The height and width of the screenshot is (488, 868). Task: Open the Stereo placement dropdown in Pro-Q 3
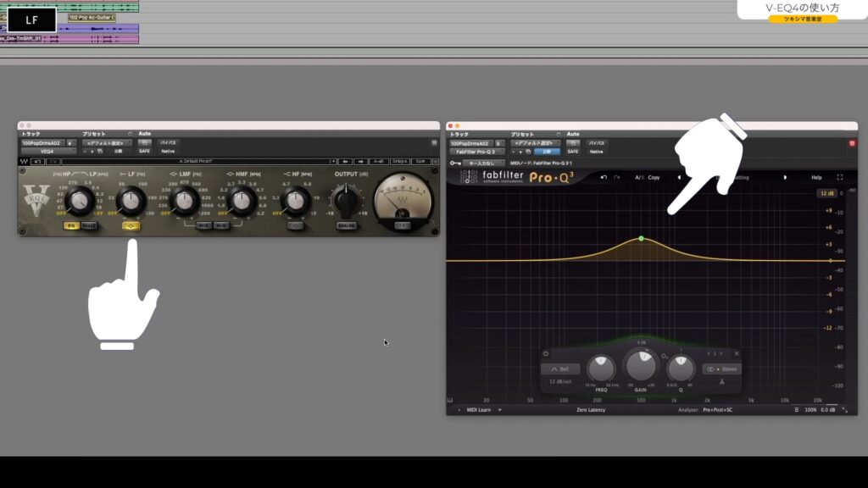(x=722, y=369)
